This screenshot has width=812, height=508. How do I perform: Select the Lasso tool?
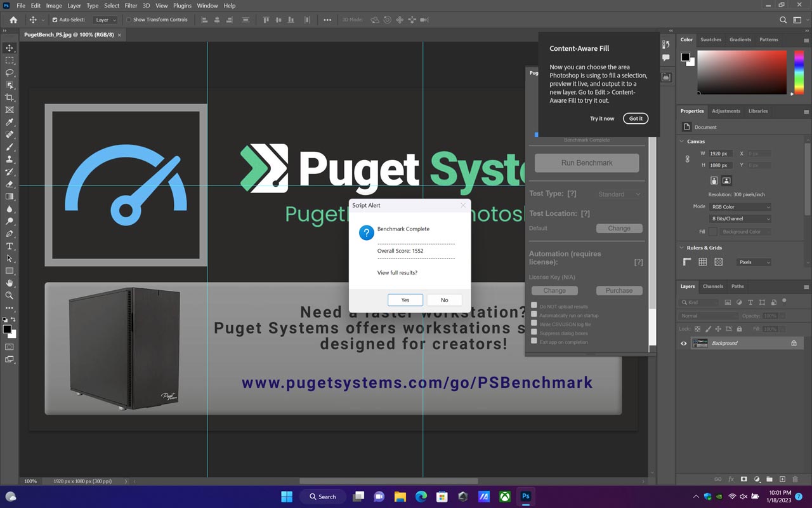[x=10, y=73]
